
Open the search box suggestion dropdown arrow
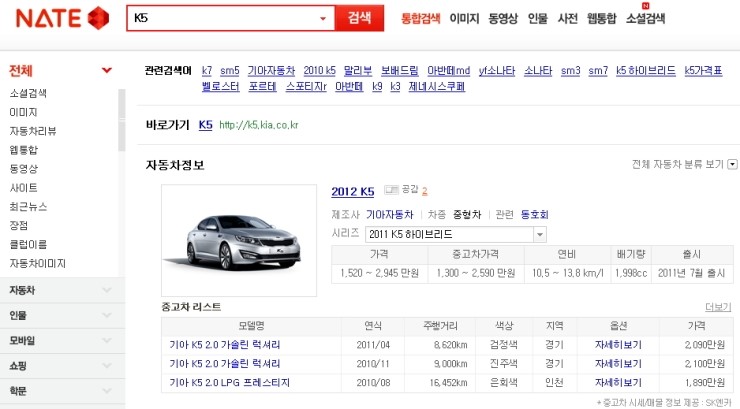click(x=323, y=18)
